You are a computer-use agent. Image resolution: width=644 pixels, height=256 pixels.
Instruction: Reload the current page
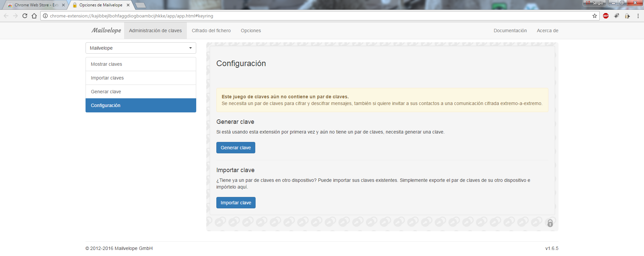coord(25,16)
